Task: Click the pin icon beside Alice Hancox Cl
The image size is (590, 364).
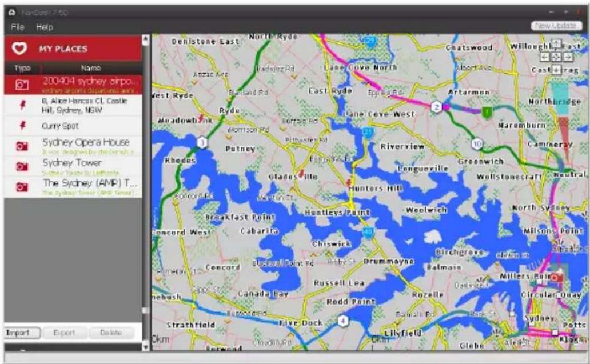Action: tap(22, 105)
